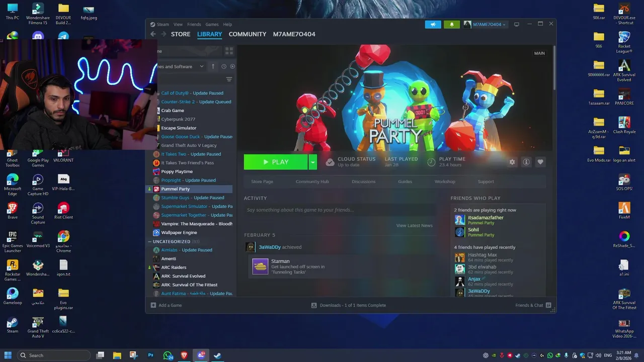Open the library advanced filter icon
Viewport: 644px width, 362px height.
229,79
